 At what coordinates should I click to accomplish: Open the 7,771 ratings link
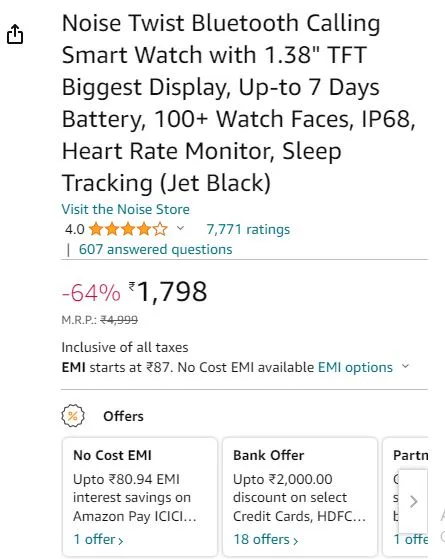pyautogui.click(x=248, y=229)
